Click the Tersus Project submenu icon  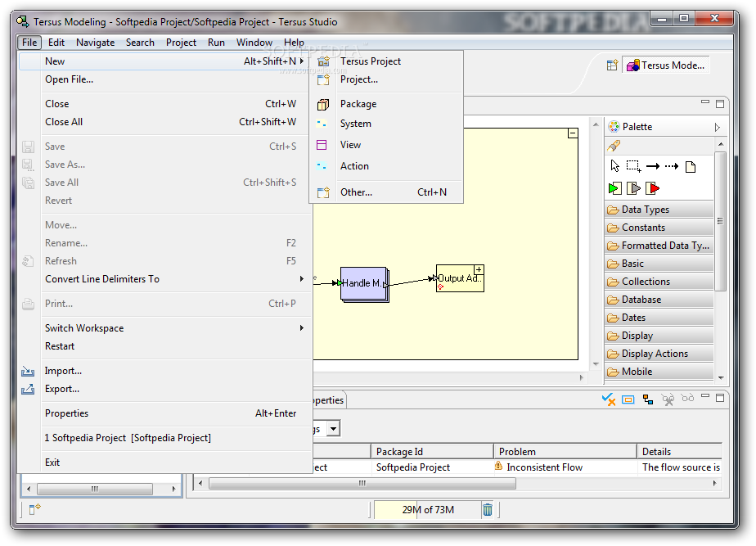click(323, 61)
